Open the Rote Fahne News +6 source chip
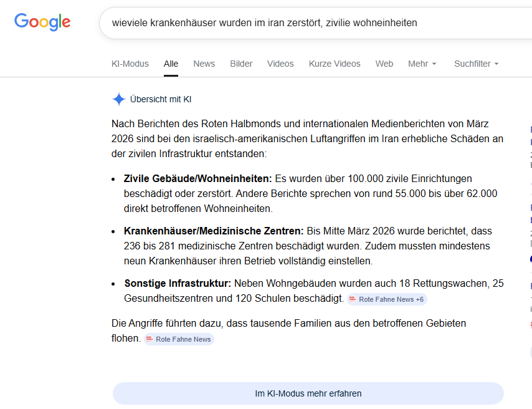 387,299
